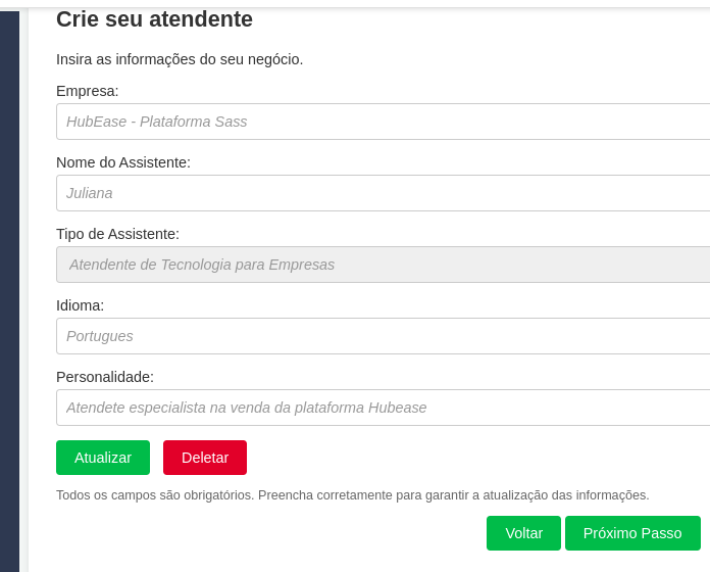The height and width of the screenshot is (572, 710).
Task: Click the "Insira as informações" subtitle text
Action: click(x=179, y=60)
